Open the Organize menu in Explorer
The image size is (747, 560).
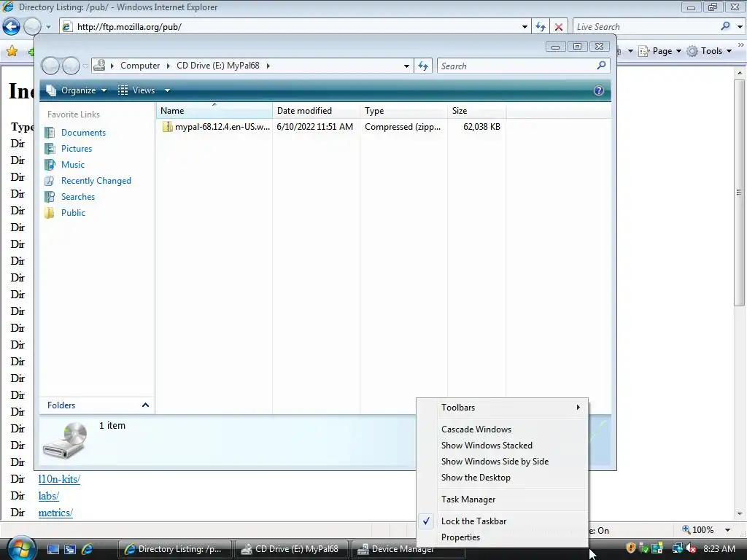76,90
